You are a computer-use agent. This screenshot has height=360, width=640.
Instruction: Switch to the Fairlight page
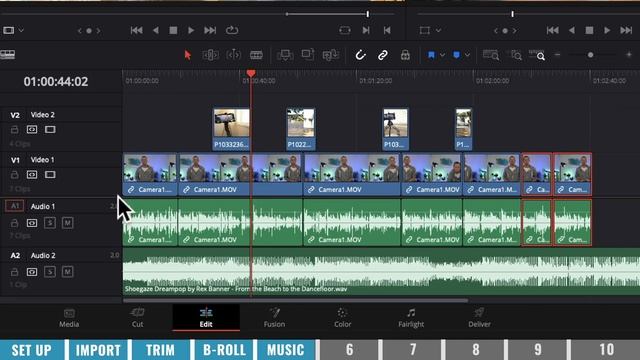tap(411, 318)
